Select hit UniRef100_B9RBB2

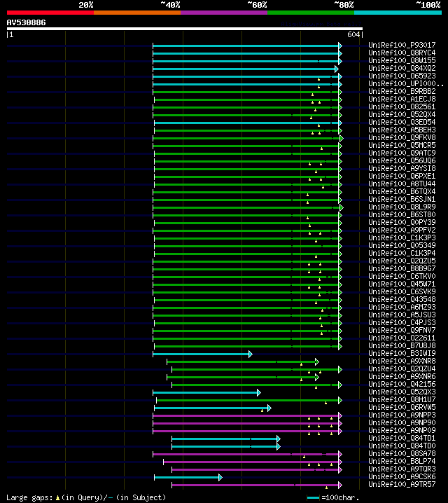click(402, 91)
